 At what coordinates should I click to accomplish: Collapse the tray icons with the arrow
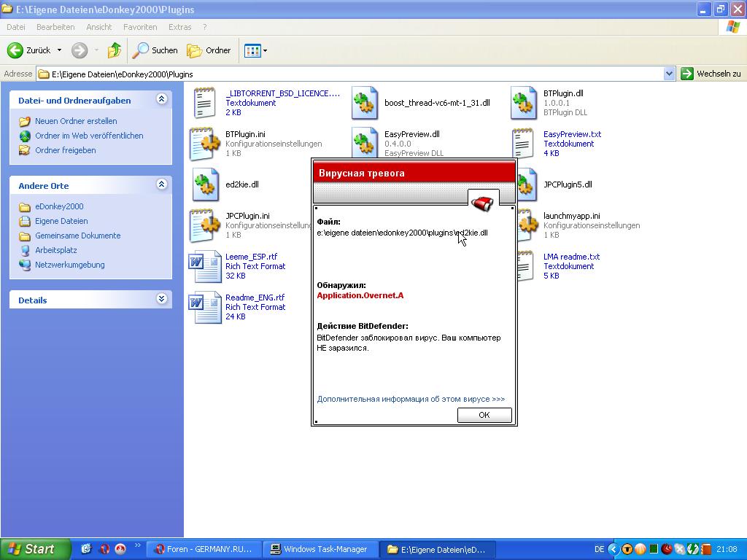point(613,549)
